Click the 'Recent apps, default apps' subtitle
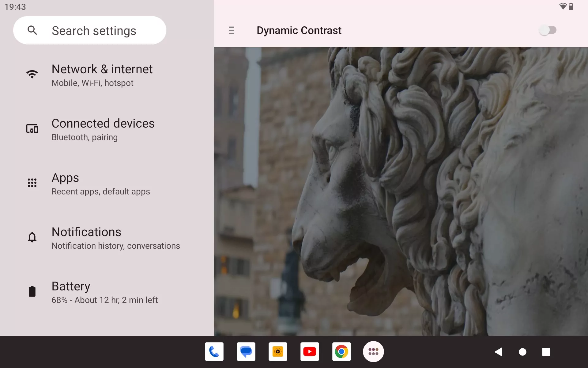Image resolution: width=588 pixels, height=368 pixels. click(x=101, y=192)
